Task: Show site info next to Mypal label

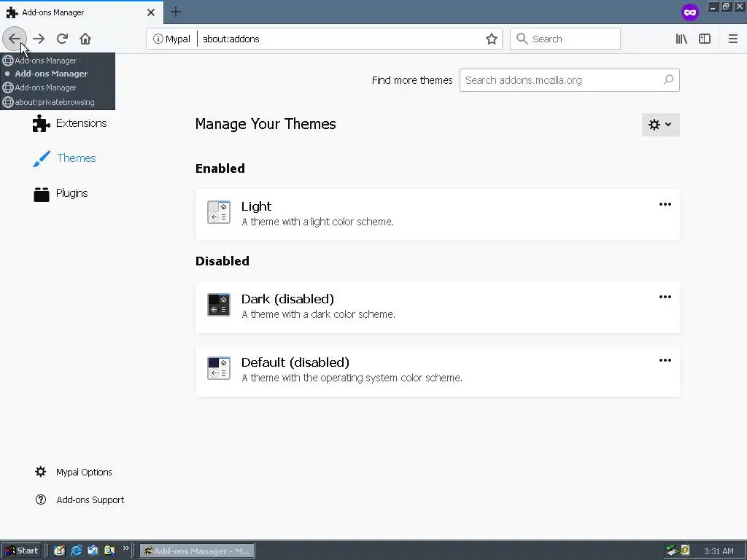Action: [x=158, y=39]
